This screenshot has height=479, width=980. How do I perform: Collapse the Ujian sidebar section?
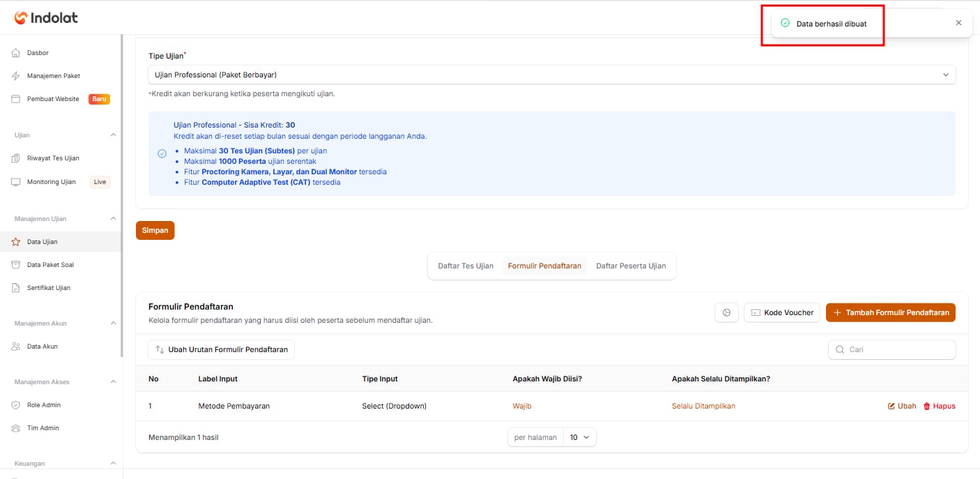[114, 135]
